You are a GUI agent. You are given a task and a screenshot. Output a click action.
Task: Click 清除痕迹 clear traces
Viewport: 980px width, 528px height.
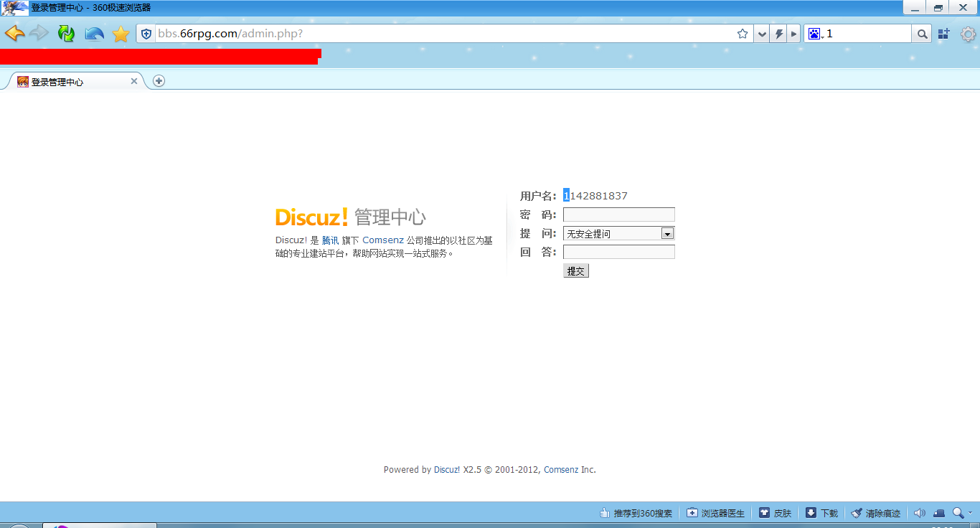click(x=875, y=513)
